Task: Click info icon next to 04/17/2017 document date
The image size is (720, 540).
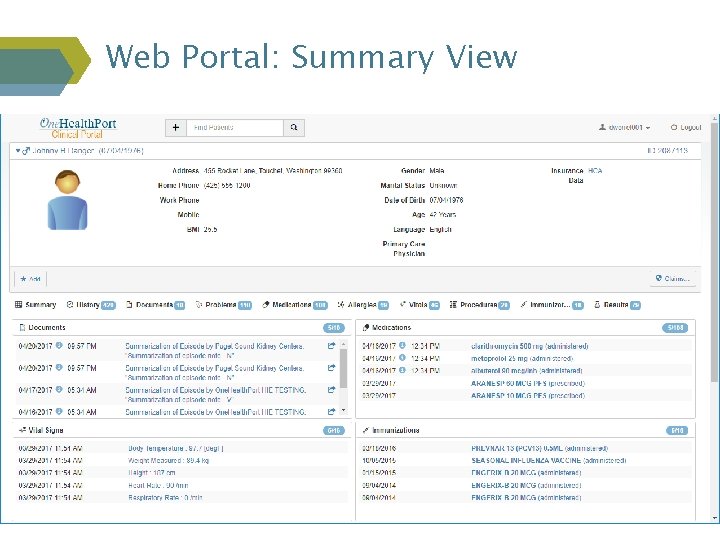Action: pos(59,390)
